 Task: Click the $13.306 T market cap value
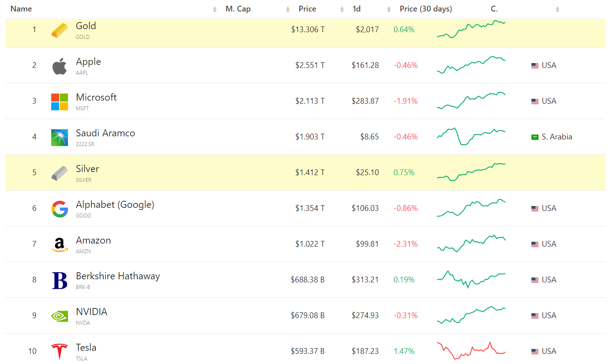coord(308,30)
